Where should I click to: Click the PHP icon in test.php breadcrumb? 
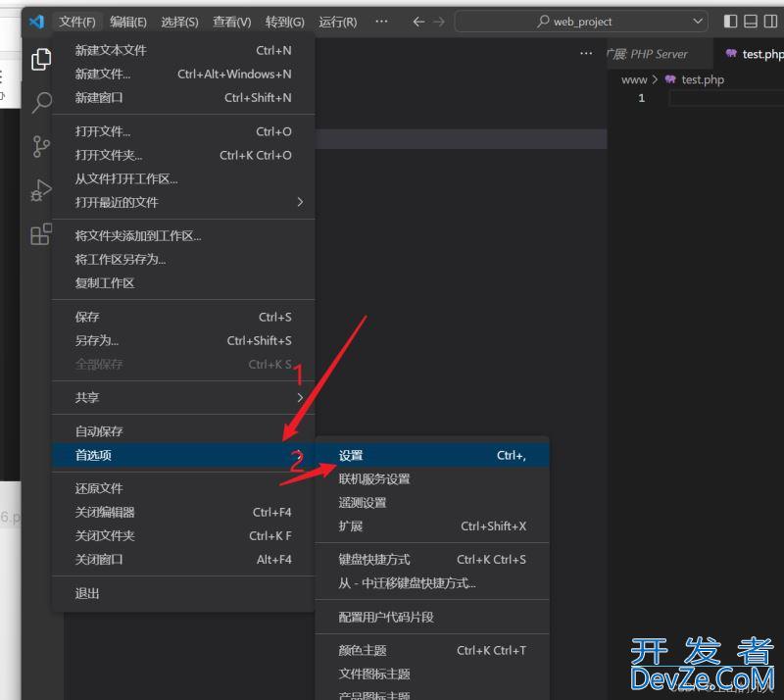pyautogui.click(x=670, y=79)
